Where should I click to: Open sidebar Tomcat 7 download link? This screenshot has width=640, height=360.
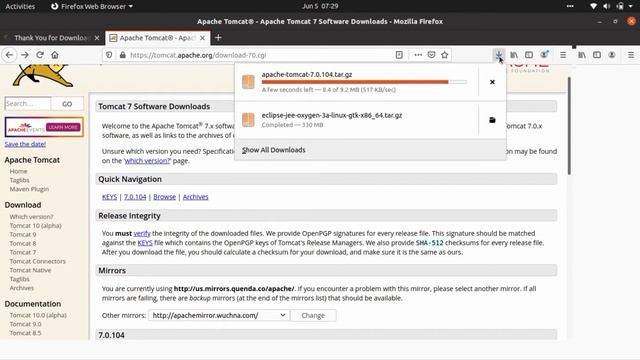(x=23, y=252)
